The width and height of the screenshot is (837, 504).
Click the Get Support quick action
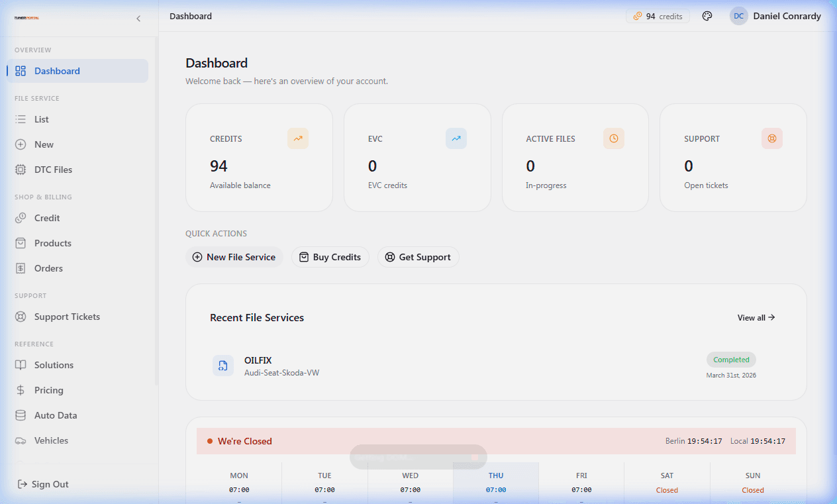click(x=418, y=257)
